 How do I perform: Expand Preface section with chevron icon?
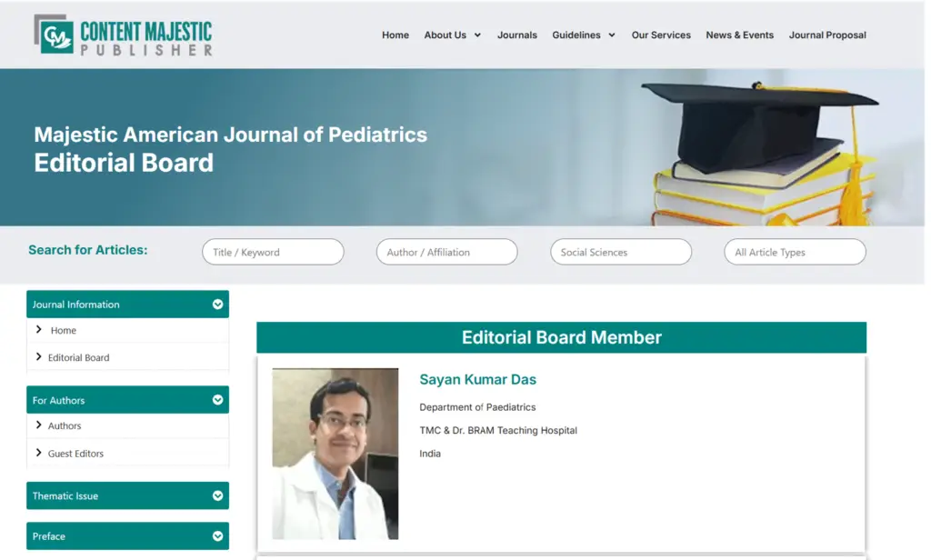(217, 536)
